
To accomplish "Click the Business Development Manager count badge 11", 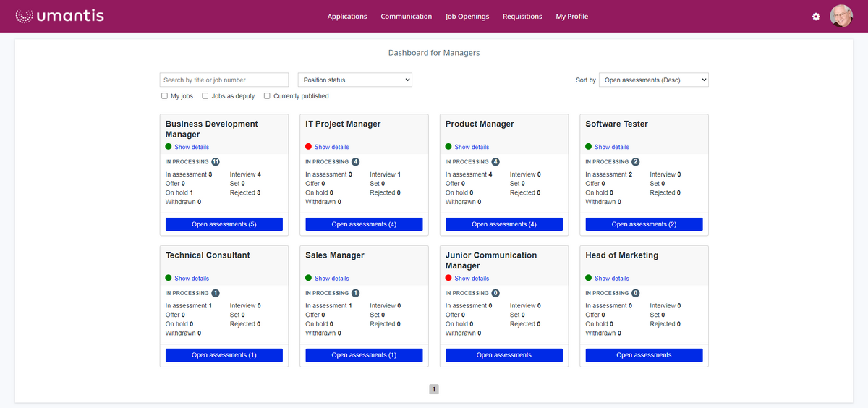I will pyautogui.click(x=216, y=162).
